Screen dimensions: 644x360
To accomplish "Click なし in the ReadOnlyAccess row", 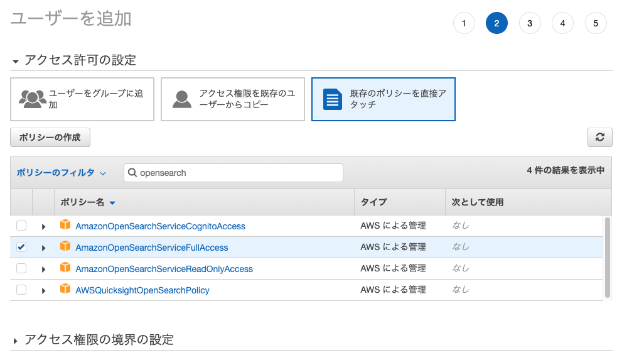I will point(461,268).
